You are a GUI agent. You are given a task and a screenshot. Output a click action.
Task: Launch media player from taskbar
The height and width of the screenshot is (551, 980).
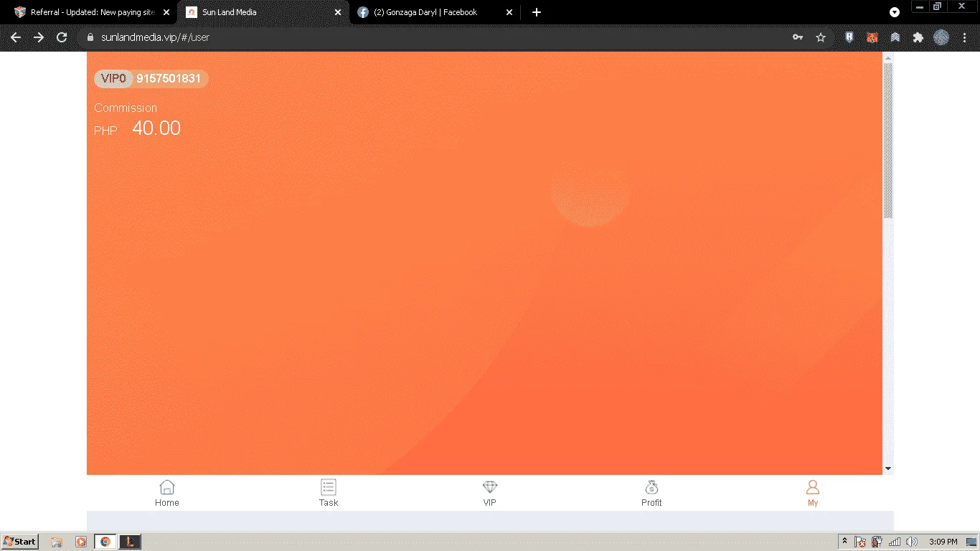[x=80, y=542]
